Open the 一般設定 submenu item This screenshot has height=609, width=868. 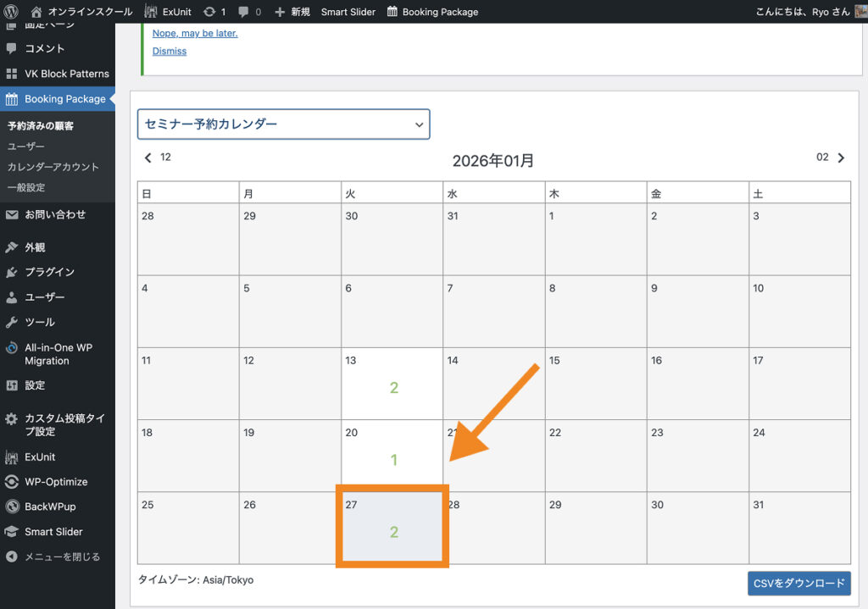pyautogui.click(x=25, y=187)
